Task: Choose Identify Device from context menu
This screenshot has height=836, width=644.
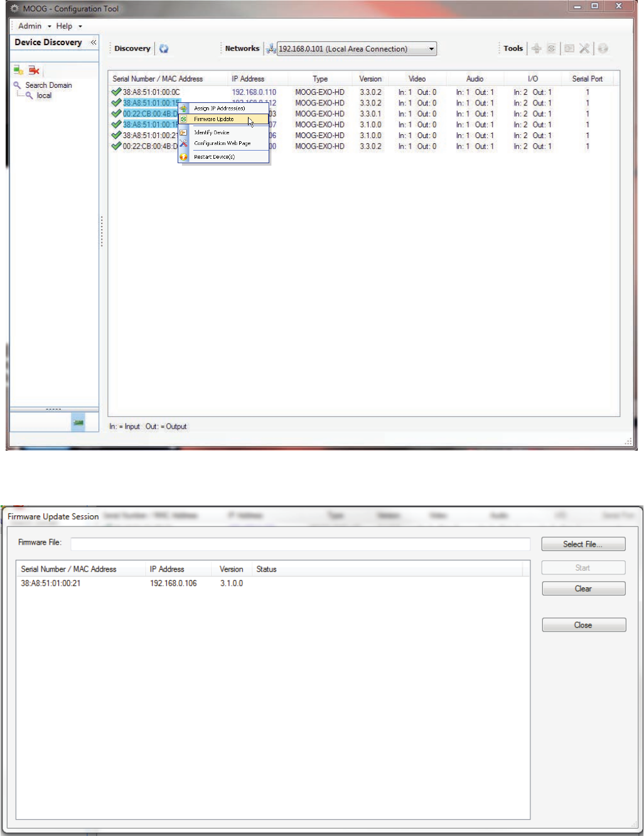Action: (223, 132)
